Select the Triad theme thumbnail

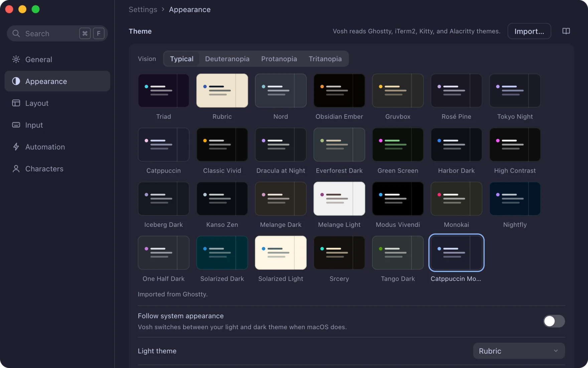pos(163,91)
